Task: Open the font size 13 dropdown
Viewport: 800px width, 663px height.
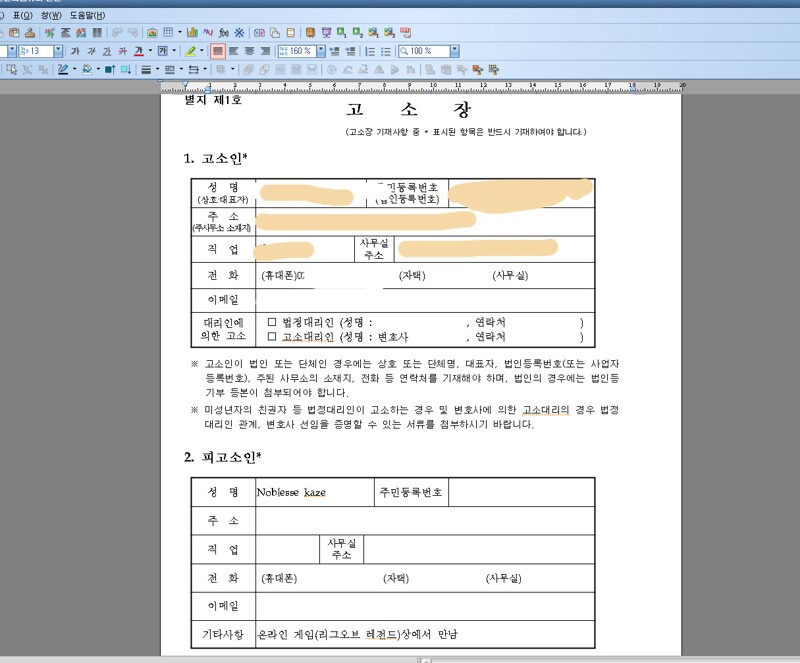Action: 58,51
